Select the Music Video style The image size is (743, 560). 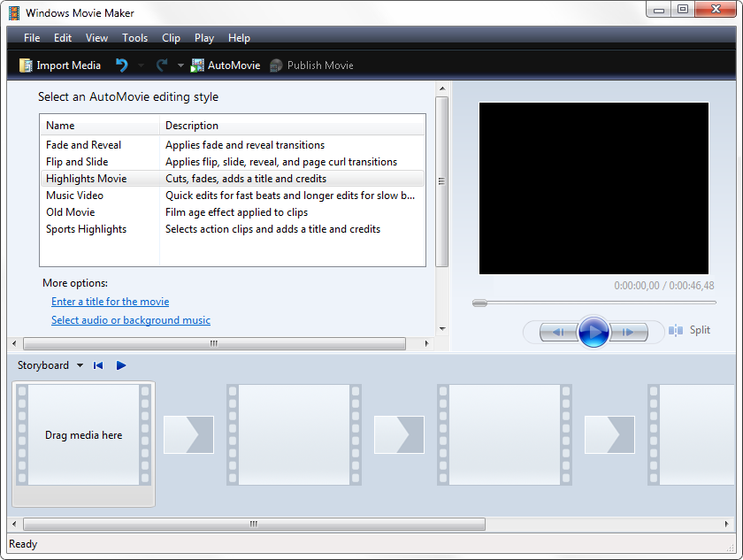(232, 196)
